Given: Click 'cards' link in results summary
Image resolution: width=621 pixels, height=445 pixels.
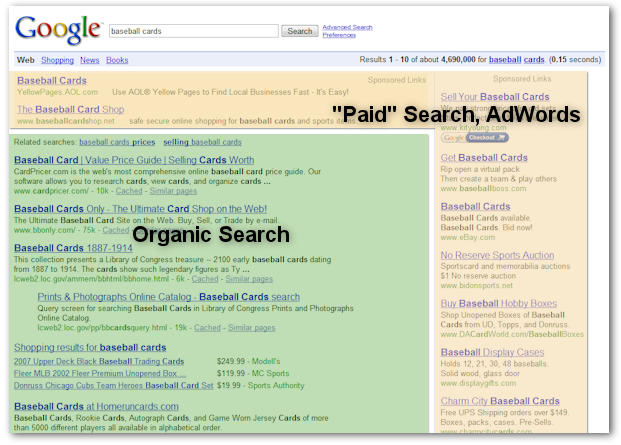Looking at the screenshot, I should tap(534, 59).
